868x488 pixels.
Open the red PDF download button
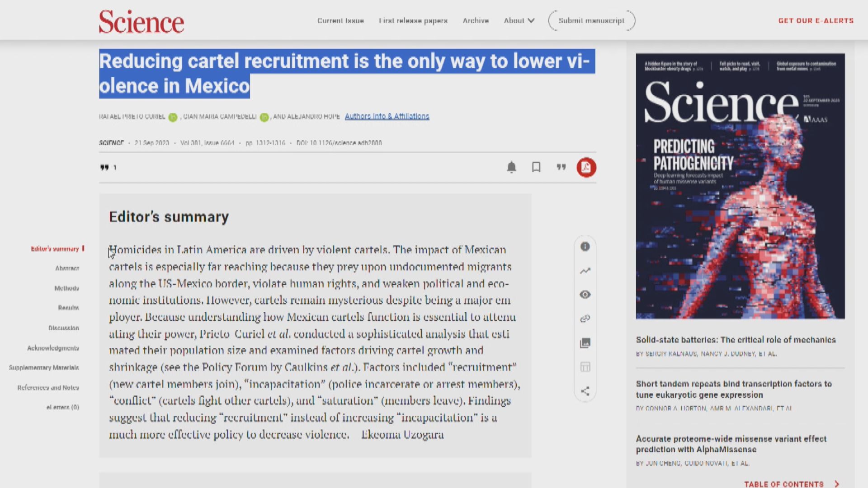point(586,167)
